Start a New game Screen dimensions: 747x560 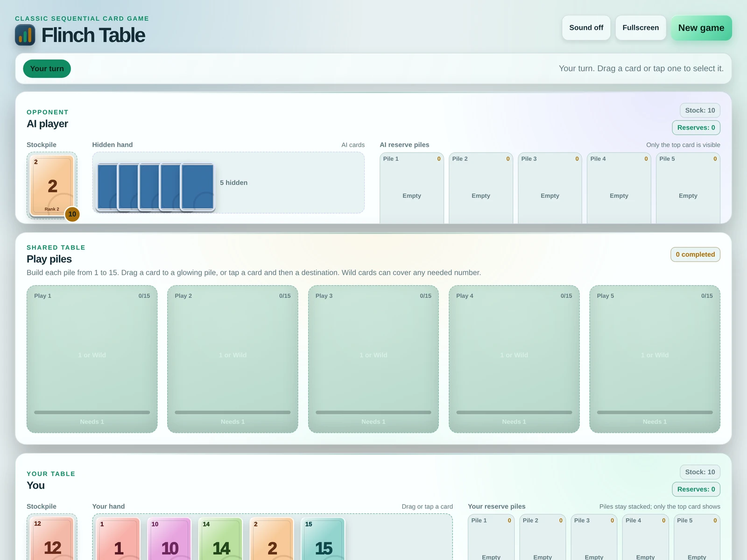point(701,28)
